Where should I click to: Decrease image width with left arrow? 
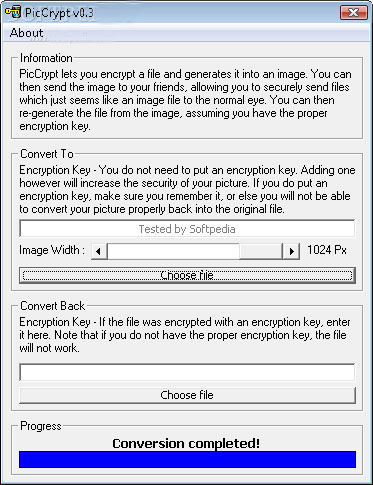(x=99, y=251)
